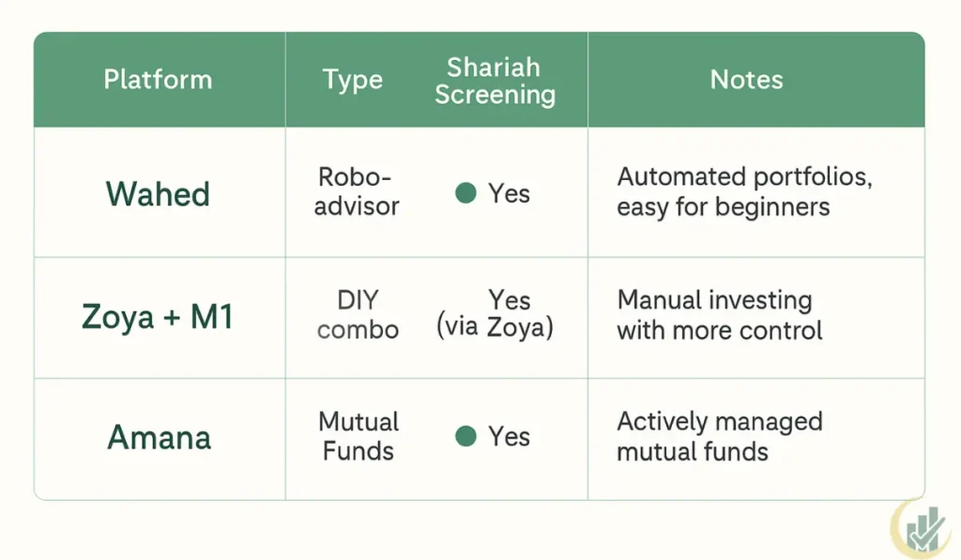Click the Mutual Funds type cell
961x560 pixels.
point(358,436)
